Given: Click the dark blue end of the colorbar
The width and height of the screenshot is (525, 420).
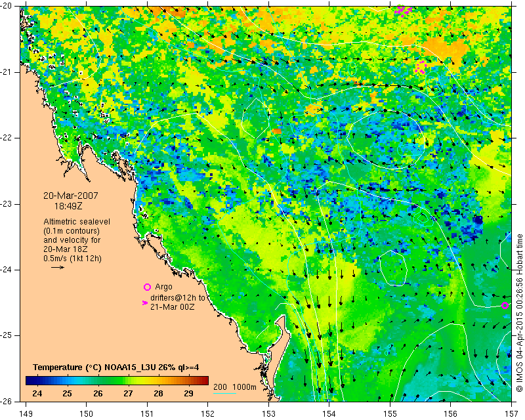Looking at the screenshot, I should pyautogui.click(x=30, y=381).
